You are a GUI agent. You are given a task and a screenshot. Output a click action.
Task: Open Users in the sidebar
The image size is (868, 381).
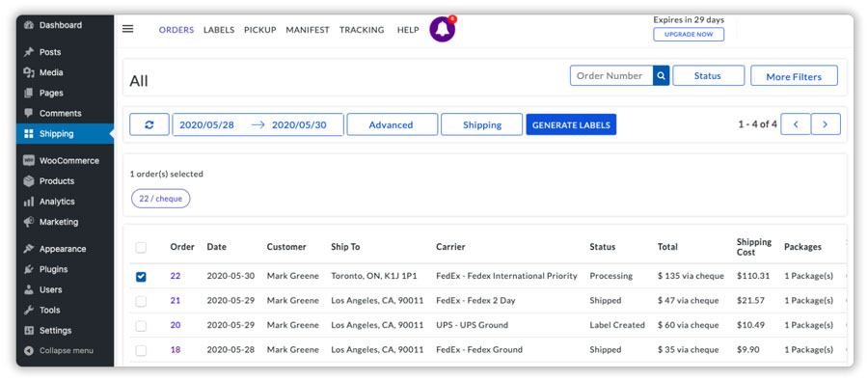[x=65, y=289]
